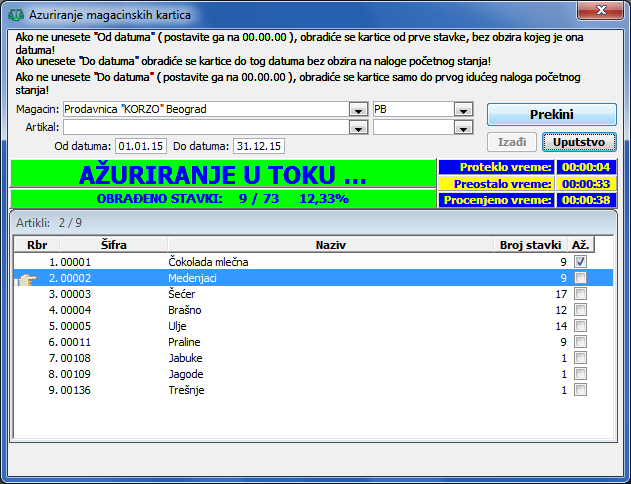Tick the Až. checkbox for Brašno
Viewport: 631px width, 484px height.
coord(580,310)
